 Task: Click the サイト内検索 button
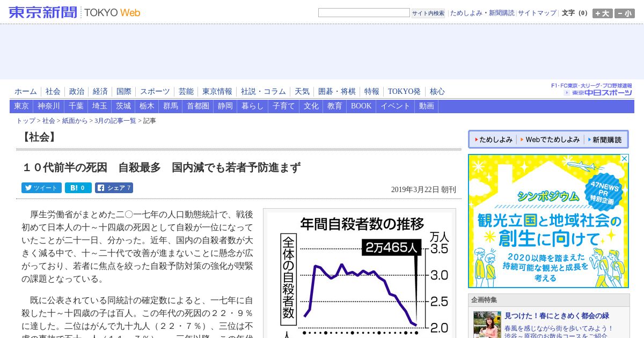428,13
